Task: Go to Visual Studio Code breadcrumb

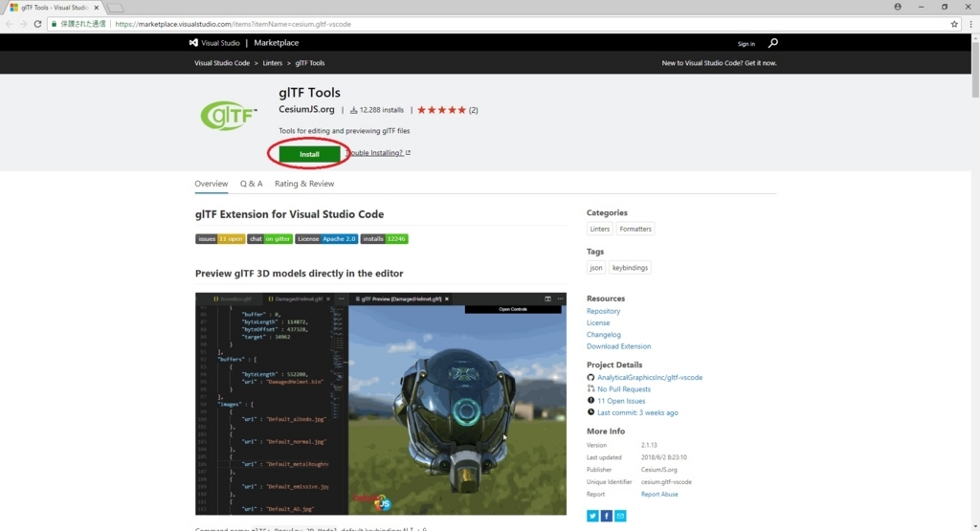Action: [x=222, y=63]
